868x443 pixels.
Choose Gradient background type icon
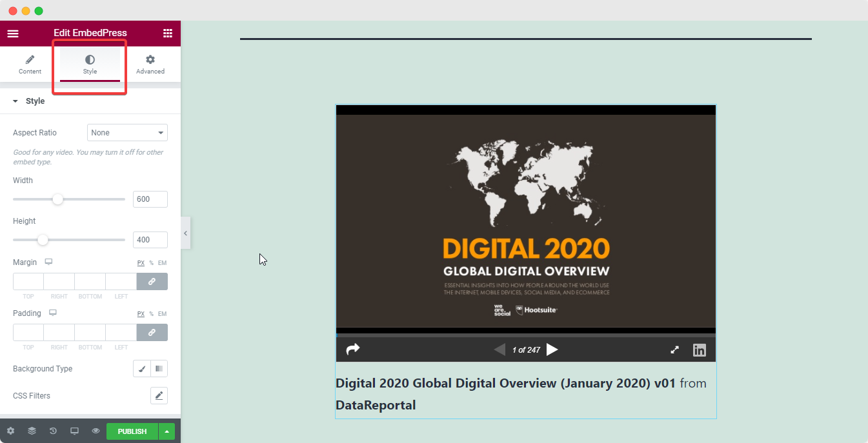pos(159,369)
